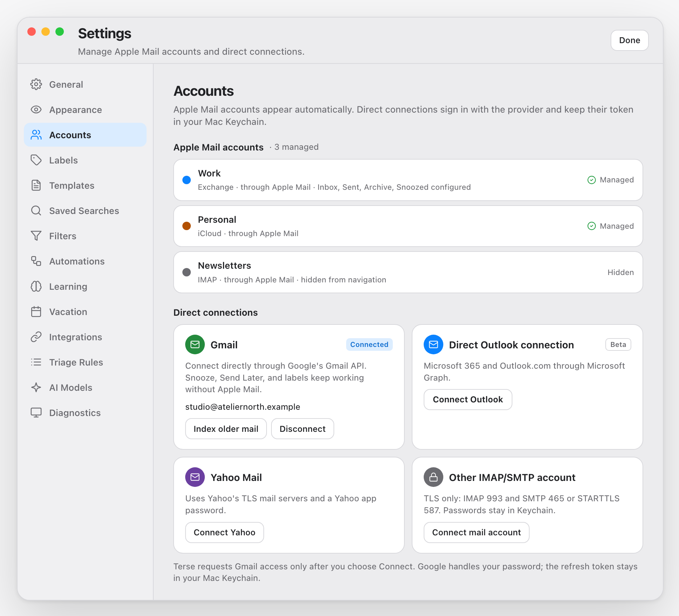Click Connect Yahoo button
This screenshot has width=679, height=616.
[224, 533]
